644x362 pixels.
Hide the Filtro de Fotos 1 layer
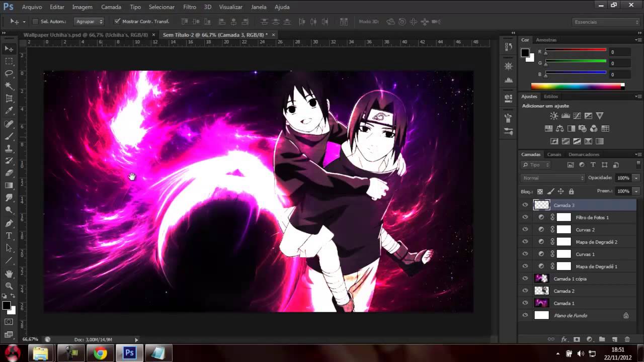[525, 217]
